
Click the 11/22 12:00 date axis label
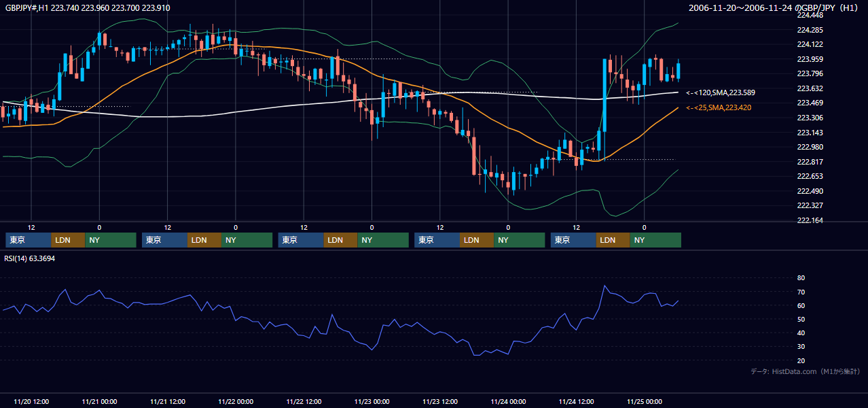[x=304, y=401]
